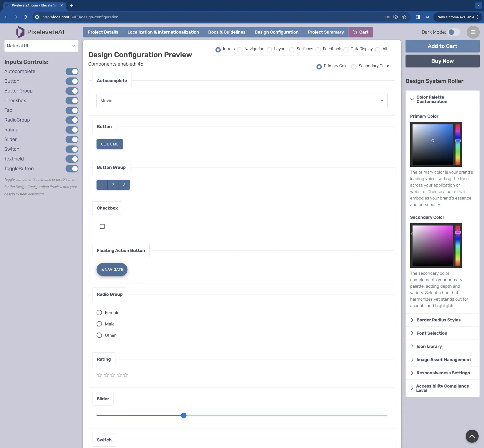Viewport: 484px width, 448px height.
Task: Click the New Chrome available button
Action: point(458,17)
